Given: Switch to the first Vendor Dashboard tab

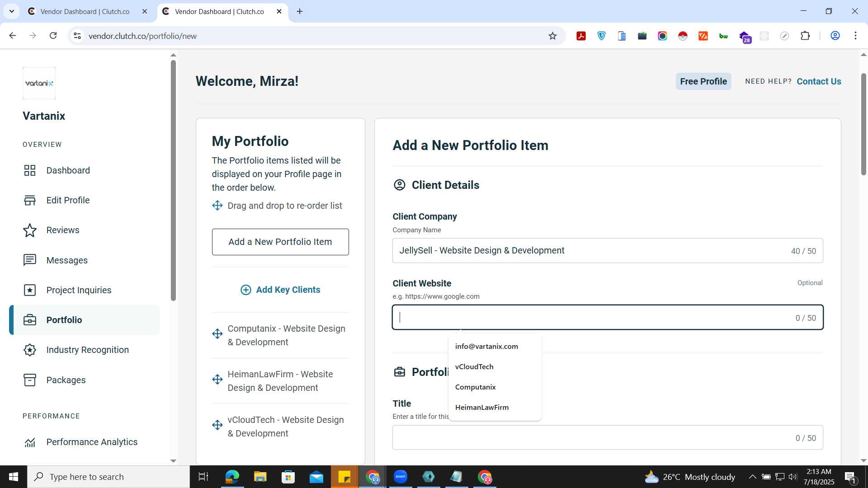Looking at the screenshot, I should pyautogui.click(x=85, y=12).
